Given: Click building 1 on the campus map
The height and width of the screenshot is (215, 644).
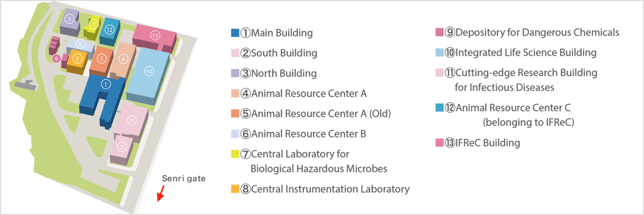Looking at the screenshot, I should (x=106, y=84).
